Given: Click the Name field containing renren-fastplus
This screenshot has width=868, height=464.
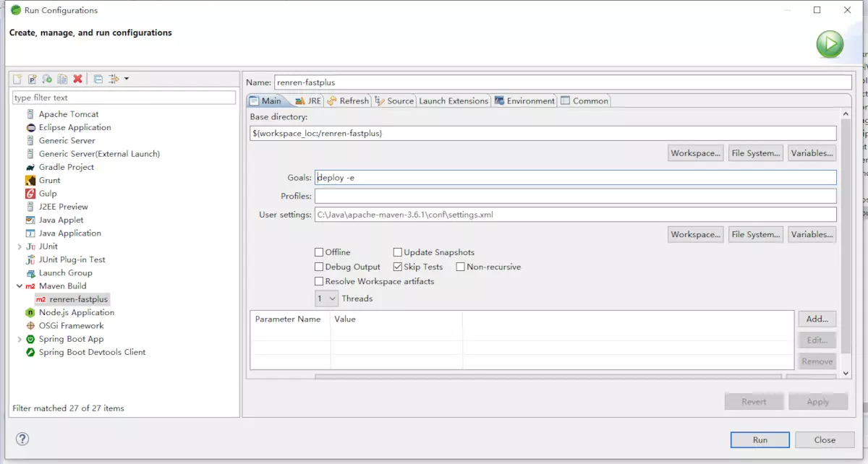Looking at the screenshot, I should click(563, 82).
